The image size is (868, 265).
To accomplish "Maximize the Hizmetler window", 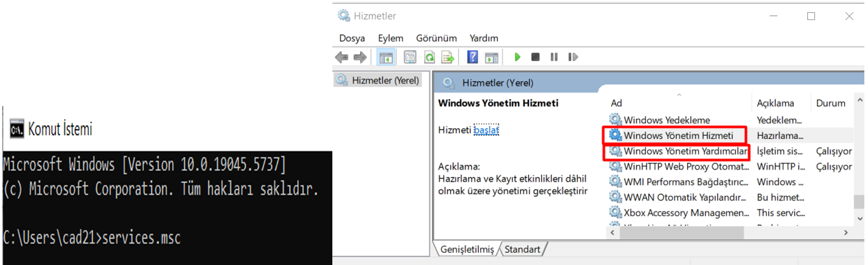I will (x=811, y=16).
